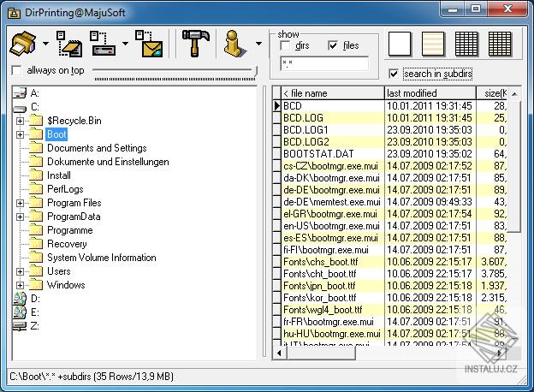Screen dimensions: 534x392
Task: Check the dirs checkbox
Action: [285, 45]
